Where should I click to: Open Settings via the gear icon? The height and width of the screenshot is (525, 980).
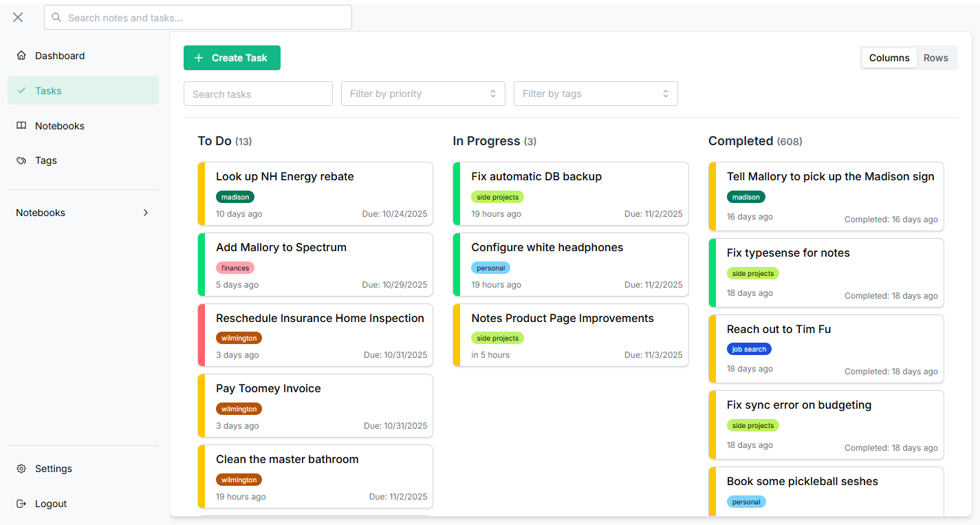coord(21,469)
